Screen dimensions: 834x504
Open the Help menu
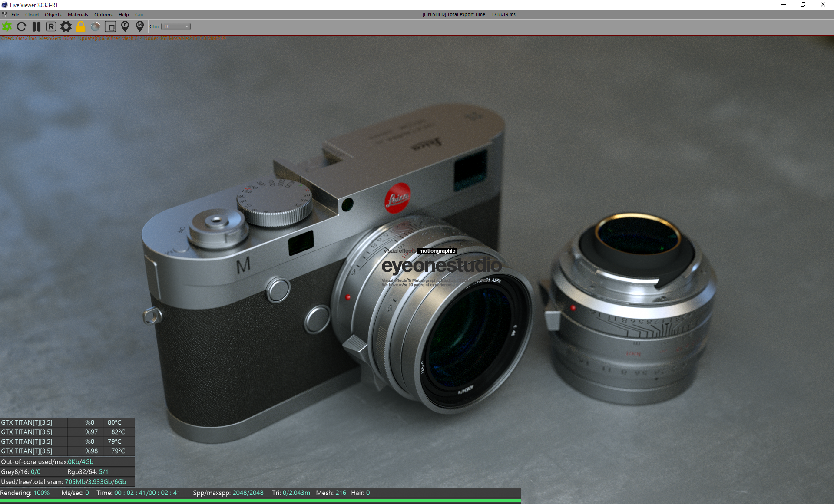click(x=123, y=15)
